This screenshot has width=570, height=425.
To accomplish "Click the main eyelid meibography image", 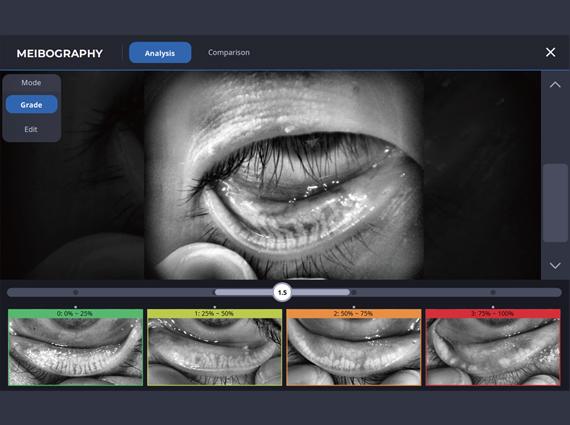I will [284, 176].
